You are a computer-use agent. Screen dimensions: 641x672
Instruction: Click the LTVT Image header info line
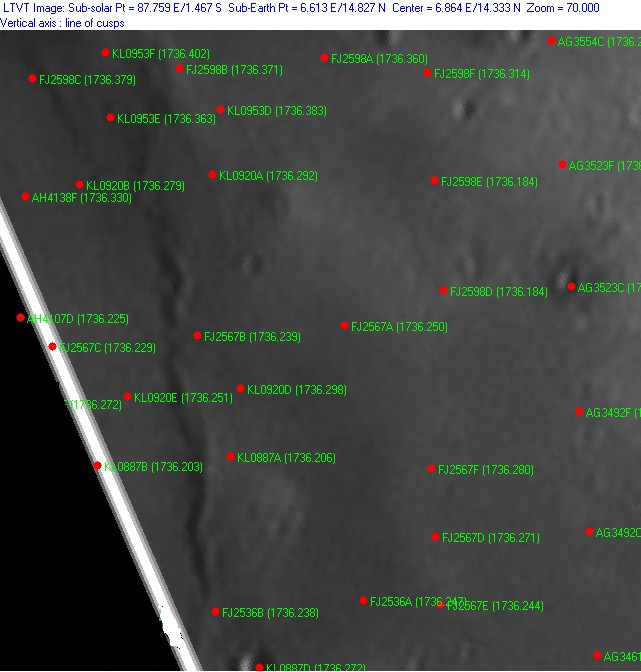(x=300, y=7)
